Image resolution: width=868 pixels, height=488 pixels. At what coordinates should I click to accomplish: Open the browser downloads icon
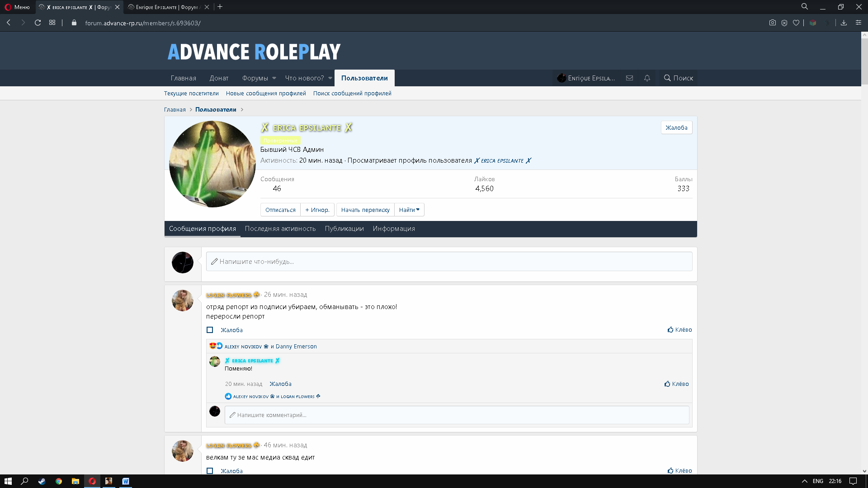click(844, 23)
